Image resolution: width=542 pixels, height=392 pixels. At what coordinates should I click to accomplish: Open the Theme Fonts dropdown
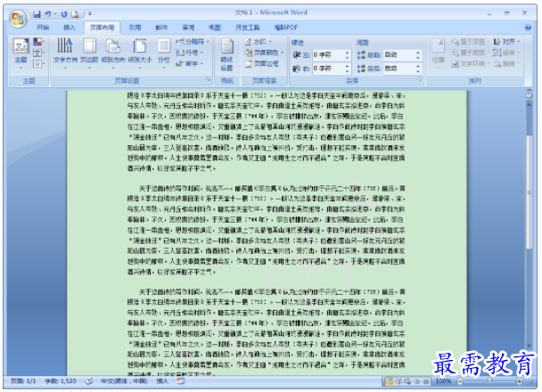(38, 53)
